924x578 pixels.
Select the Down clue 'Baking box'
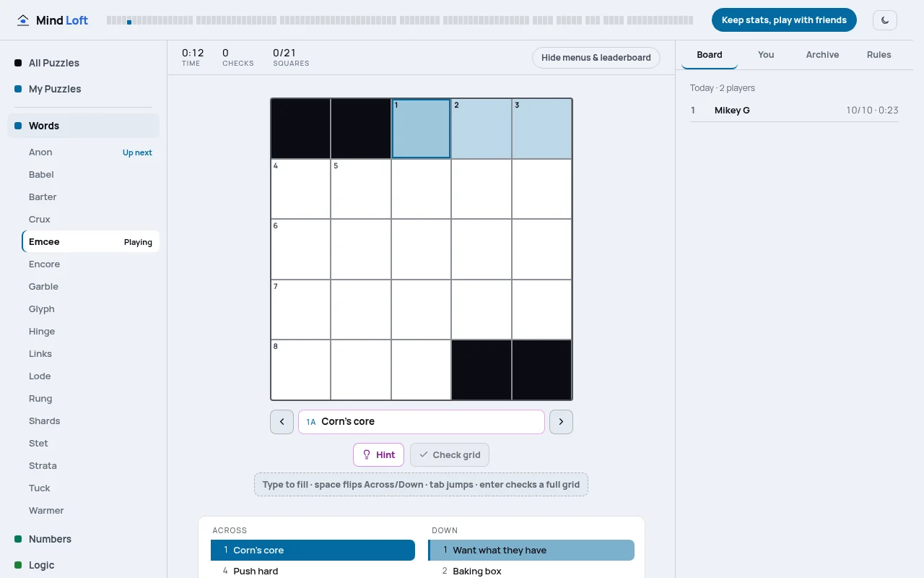coord(531,571)
